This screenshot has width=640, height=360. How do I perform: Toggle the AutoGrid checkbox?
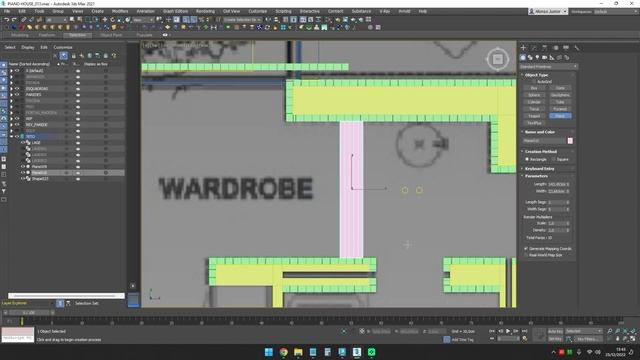tap(534, 82)
